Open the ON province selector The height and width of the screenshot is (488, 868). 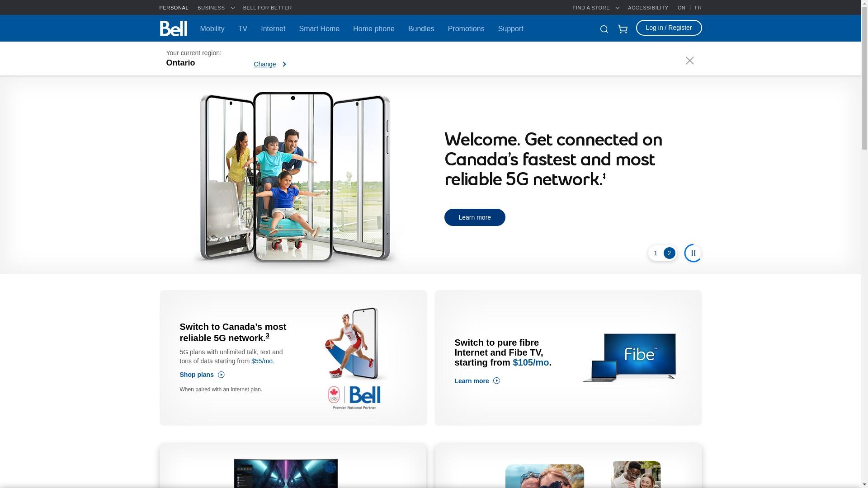[x=681, y=8]
